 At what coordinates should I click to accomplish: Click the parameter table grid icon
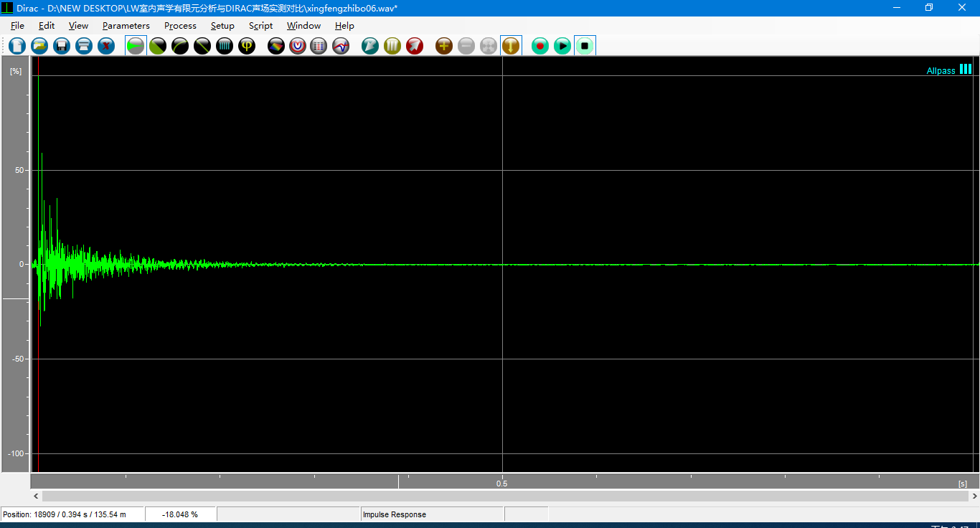(319, 46)
